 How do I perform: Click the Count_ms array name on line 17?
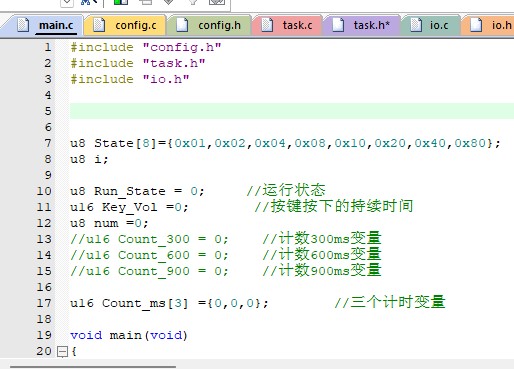pos(134,303)
